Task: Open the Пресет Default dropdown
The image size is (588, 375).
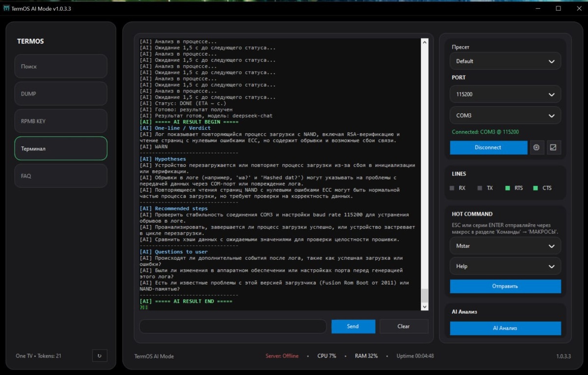Action: [505, 61]
